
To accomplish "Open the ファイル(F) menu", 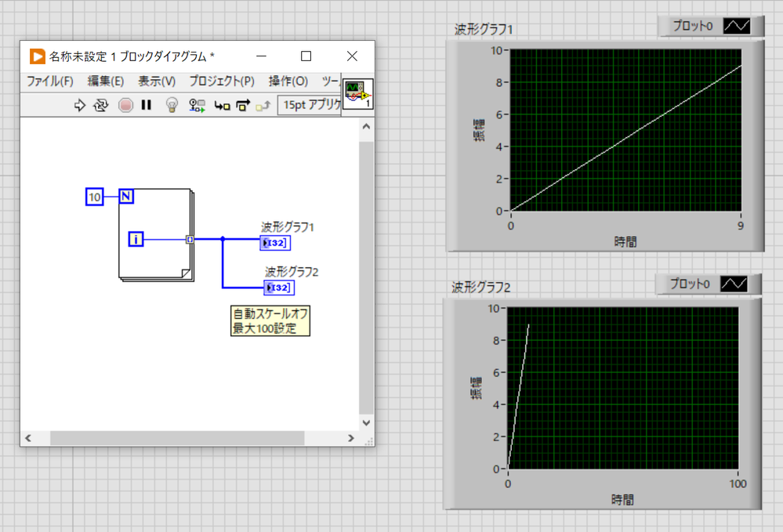I will click(50, 81).
